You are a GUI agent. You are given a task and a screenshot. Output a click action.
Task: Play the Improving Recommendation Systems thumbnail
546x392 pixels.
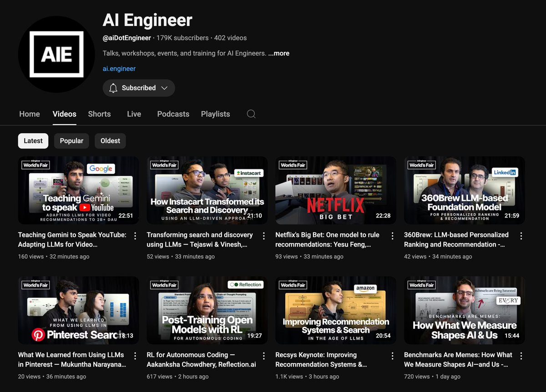[x=336, y=310]
